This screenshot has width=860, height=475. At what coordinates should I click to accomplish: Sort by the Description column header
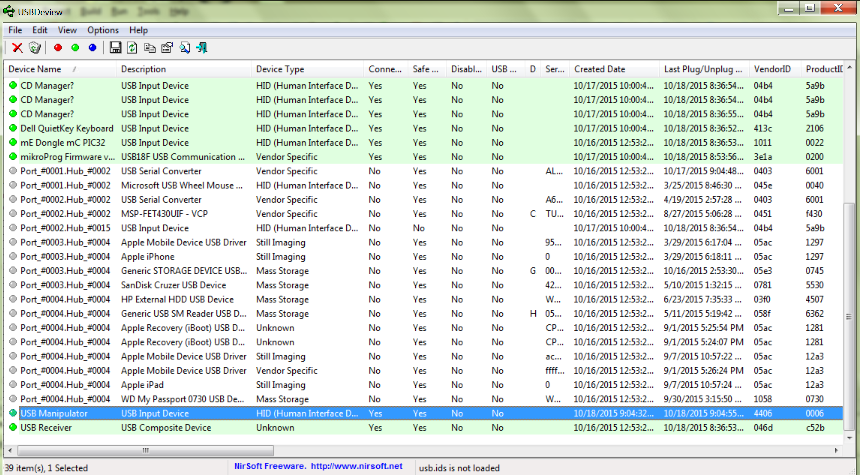[185, 69]
